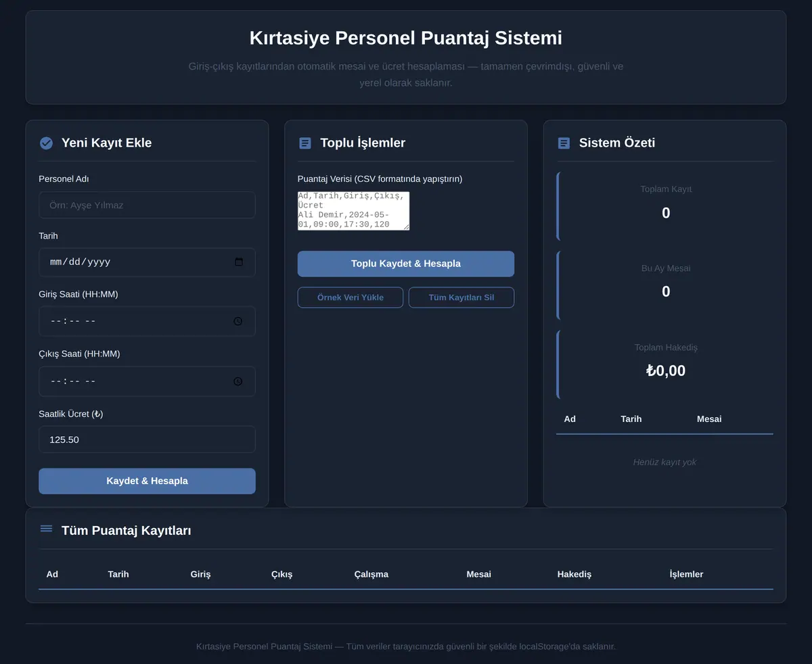
Task: Click the Toplam Hakediş summary card
Action: click(665, 364)
